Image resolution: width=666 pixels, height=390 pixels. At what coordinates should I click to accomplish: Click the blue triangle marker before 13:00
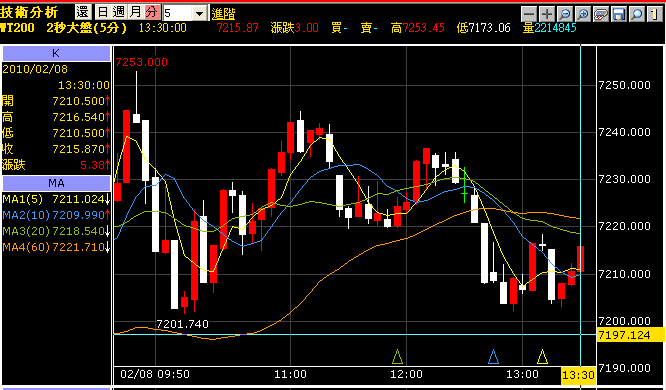click(x=494, y=357)
